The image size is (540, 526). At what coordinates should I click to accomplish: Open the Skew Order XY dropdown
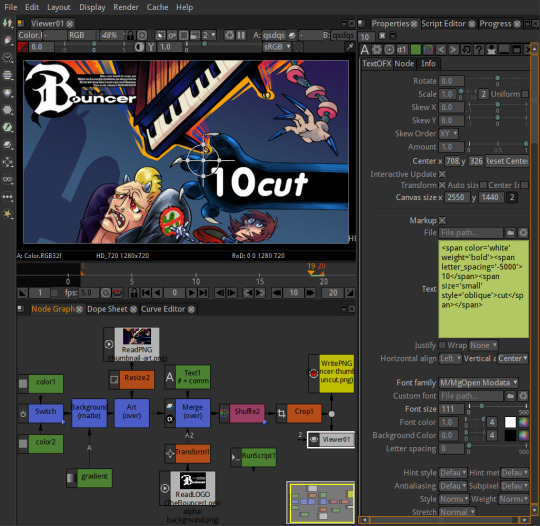(x=448, y=134)
